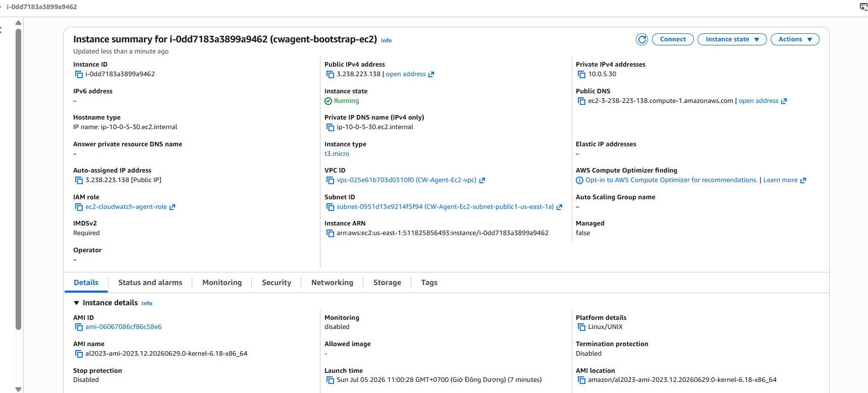Copy the Auto-assigned IP address
Image resolution: width=868 pixels, height=393 pixels.
click(79, 180)
